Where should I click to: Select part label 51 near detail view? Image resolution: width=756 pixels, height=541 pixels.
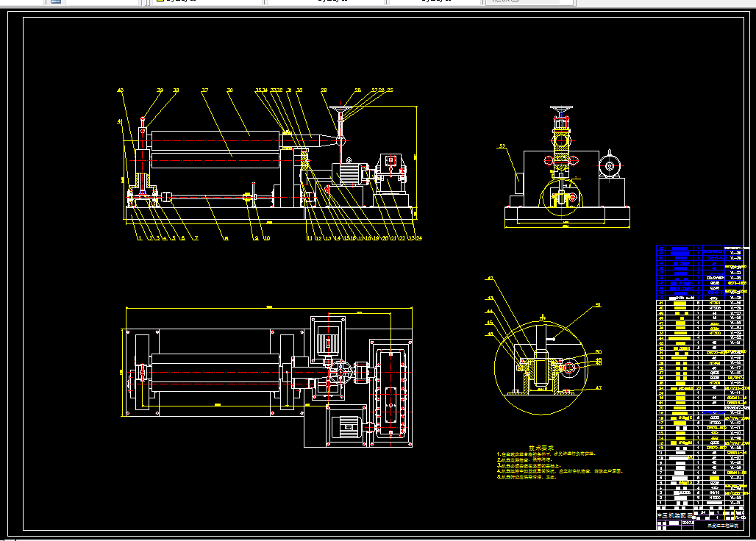(599, 305)
